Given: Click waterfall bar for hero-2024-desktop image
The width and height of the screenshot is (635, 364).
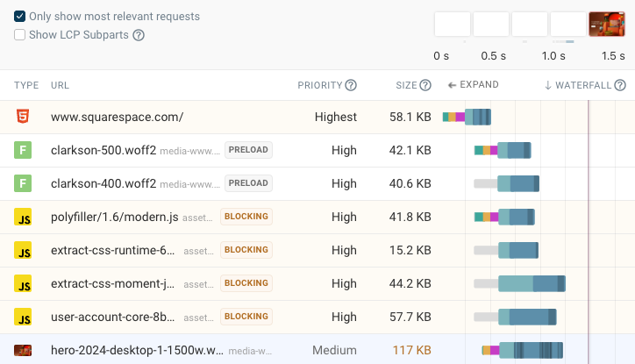Looking at the screenshot, I should pos(523,350).
